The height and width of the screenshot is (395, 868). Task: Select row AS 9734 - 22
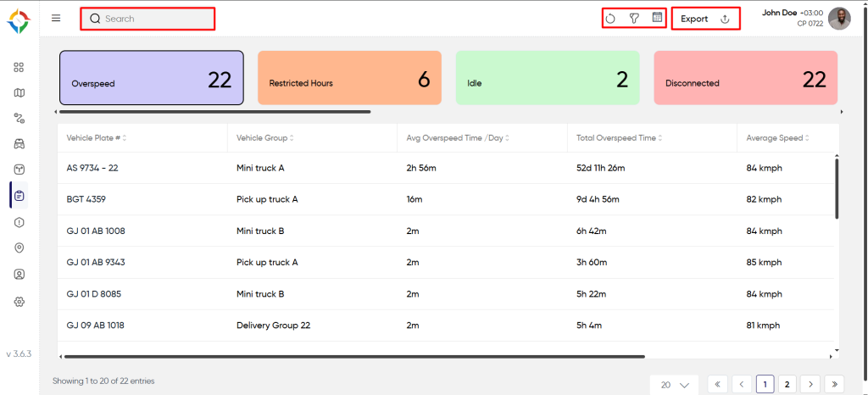[x=446, y=168]
